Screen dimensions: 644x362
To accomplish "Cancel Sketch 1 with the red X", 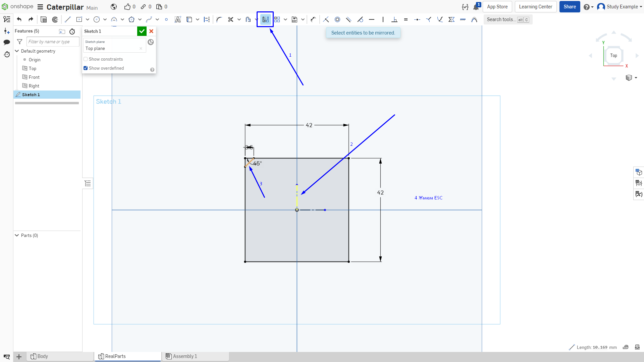I will click(151, 31).
